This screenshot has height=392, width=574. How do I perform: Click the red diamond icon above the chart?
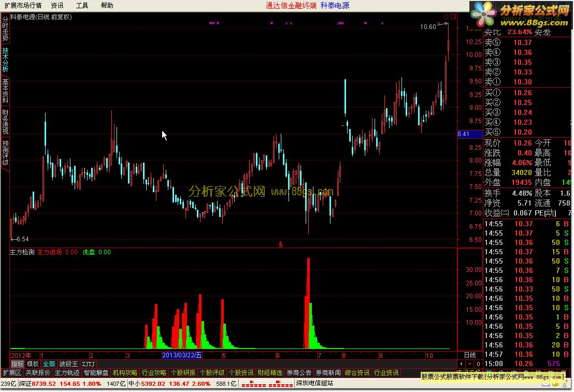pos(446,17)
